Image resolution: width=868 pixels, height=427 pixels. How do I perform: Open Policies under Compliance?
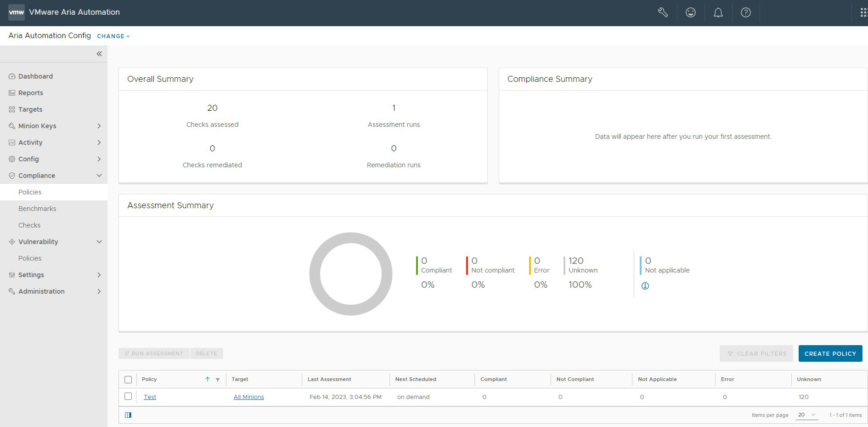(30, 192)
